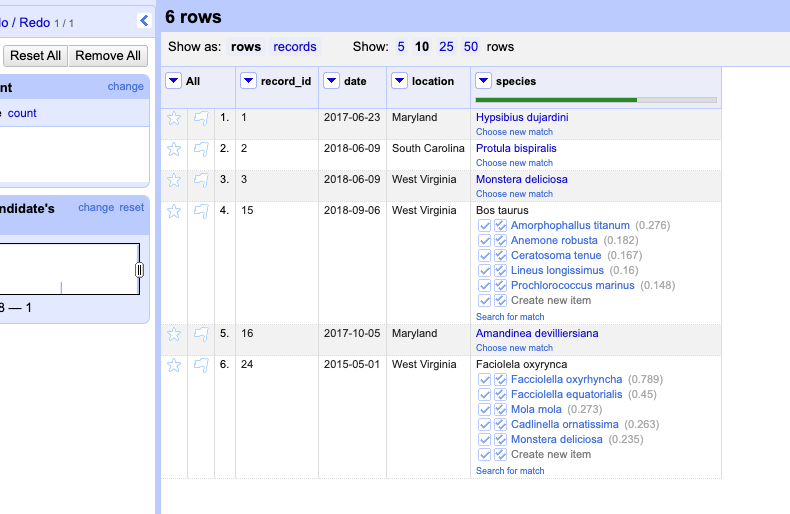Viewport: 790px width, 514px height.
Task: Open the date column dropdown
Action: pos(332,81)
